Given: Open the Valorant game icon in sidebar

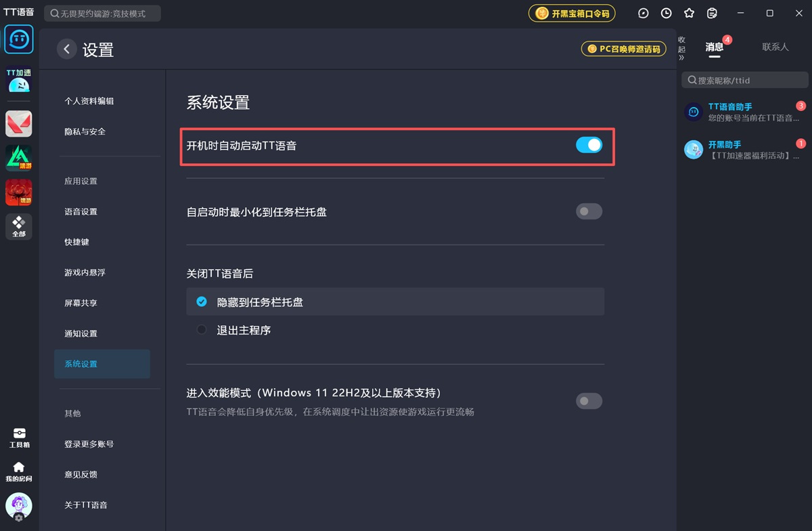Looking at the screenshot, I should 19,124.
